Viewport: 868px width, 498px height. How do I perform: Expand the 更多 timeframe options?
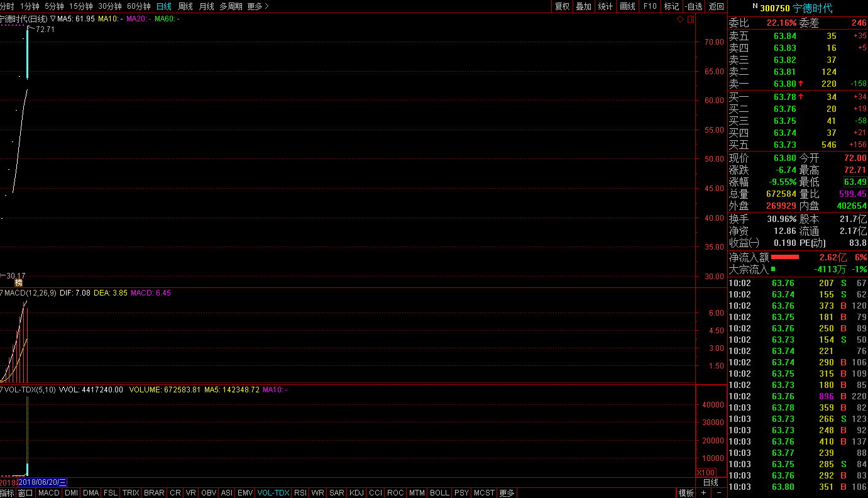258,6
